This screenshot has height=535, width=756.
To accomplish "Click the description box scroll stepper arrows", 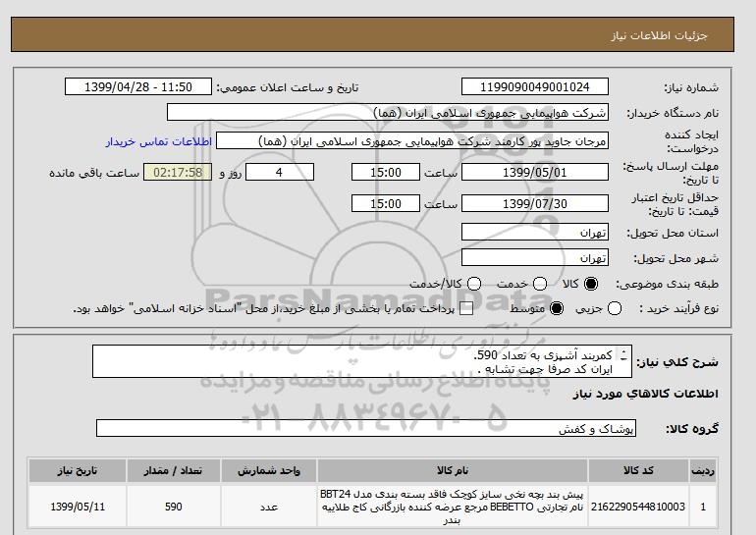I will coord(623,355).
